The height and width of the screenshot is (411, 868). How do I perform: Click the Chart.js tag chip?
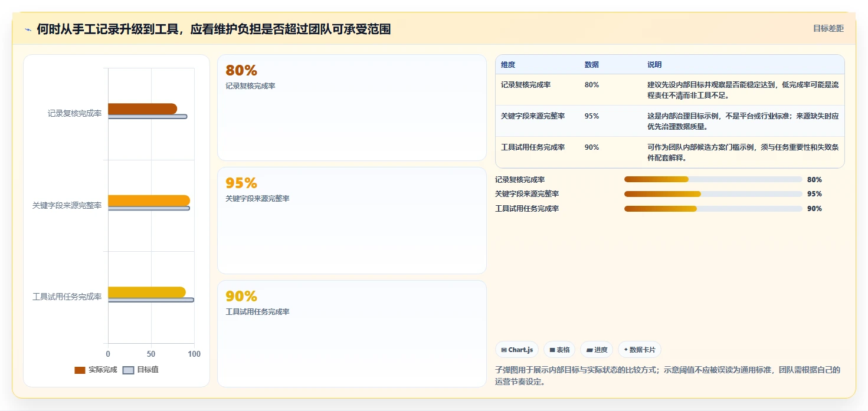(x=517, y=350)
